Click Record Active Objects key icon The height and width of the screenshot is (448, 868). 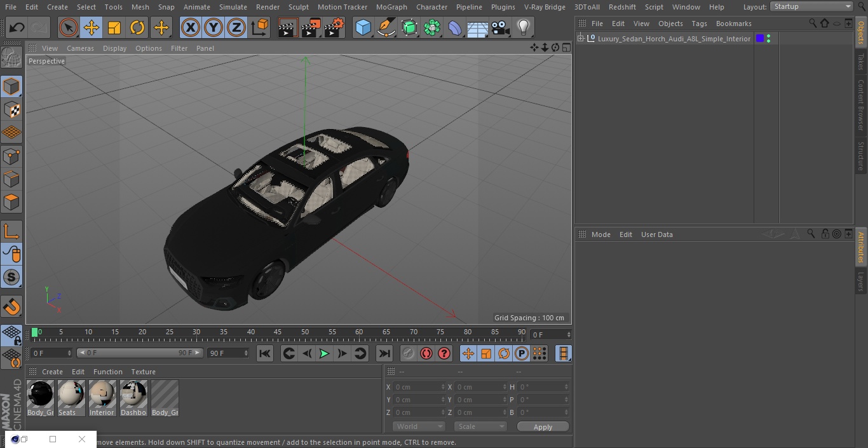point(409,353)
